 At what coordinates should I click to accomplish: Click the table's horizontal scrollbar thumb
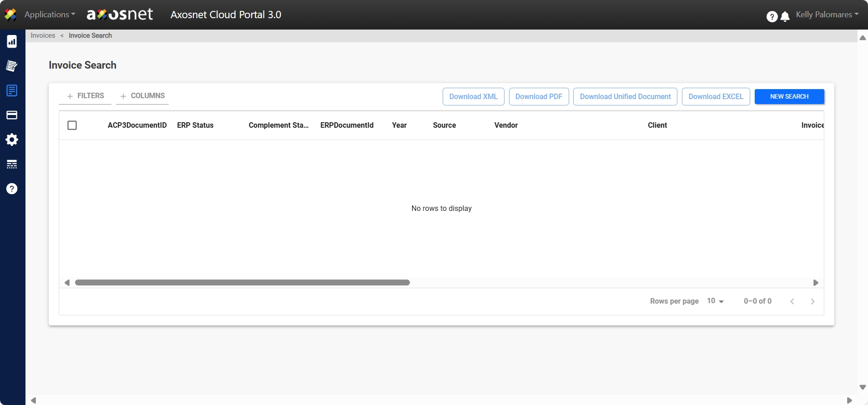point(242,283)
